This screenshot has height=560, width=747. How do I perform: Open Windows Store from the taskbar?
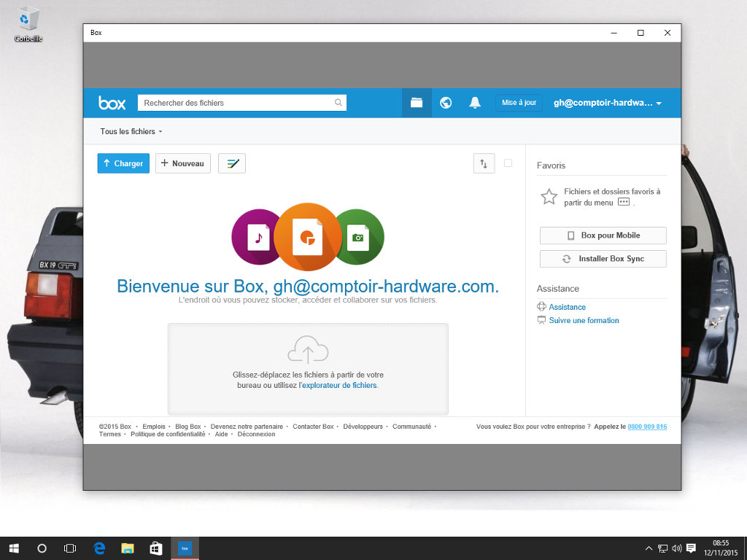(x=156, y=548)
